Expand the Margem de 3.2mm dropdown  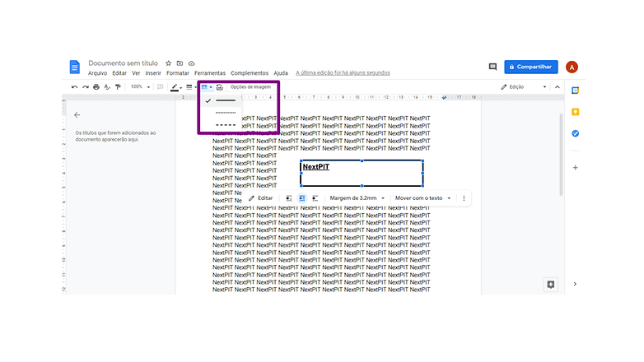click(x=357, y=198)
